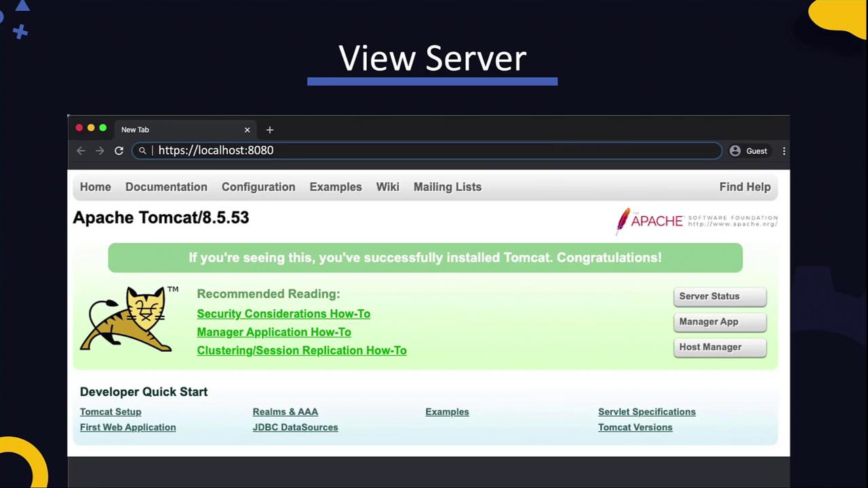Image resolution: width=868 pixels, height=488 pixels.
Task: Click the Apache Tomcat/8.5.53 heading
Action: click(161, 218)
